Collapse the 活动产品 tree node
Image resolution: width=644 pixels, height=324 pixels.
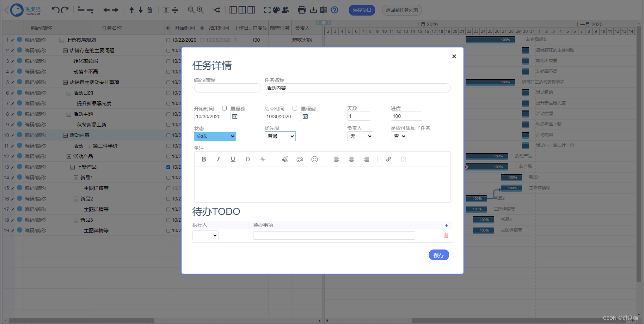(69, 157)
